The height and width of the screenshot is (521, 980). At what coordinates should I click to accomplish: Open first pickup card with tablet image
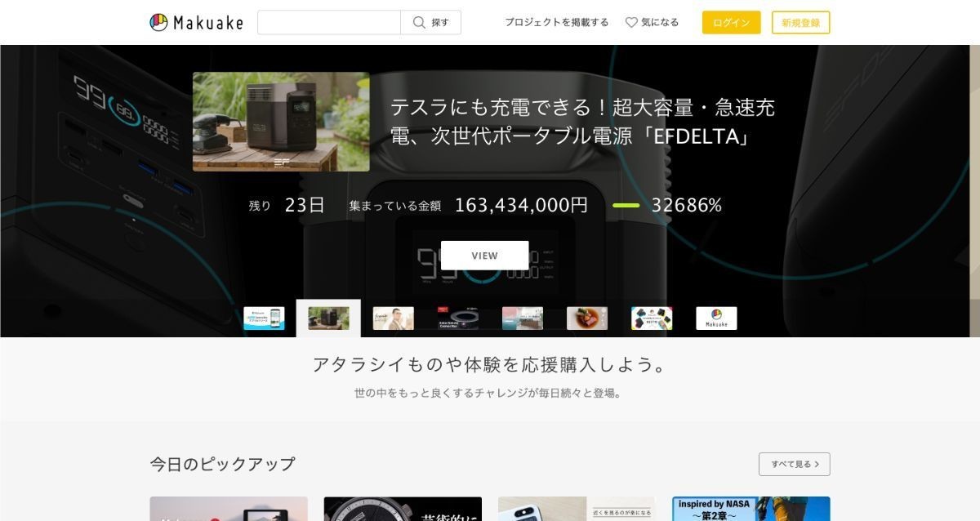pos(229,509)
